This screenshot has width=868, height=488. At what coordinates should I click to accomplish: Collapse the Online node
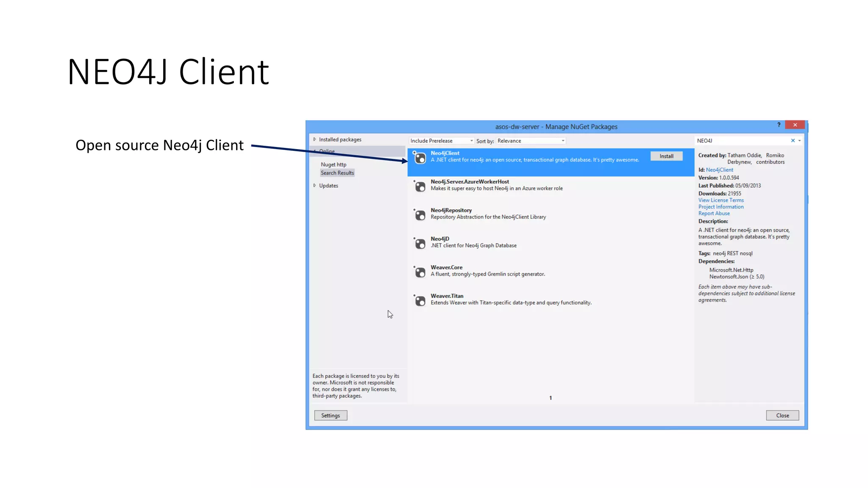[x=314, y=151]
